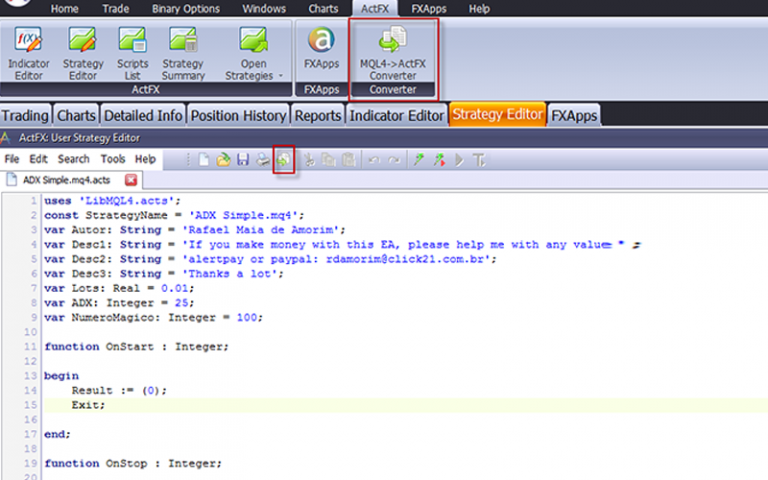Run the strategy with play icon

(x=459, y=160)
